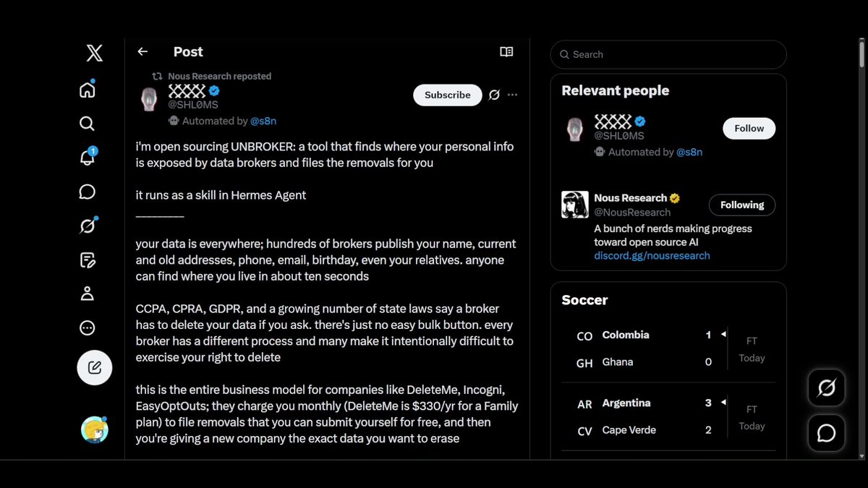Open Messages chat bubble in sidebar
Viewport: 868px width, 488px height.
pyautogui.click(x=87, y=192)
